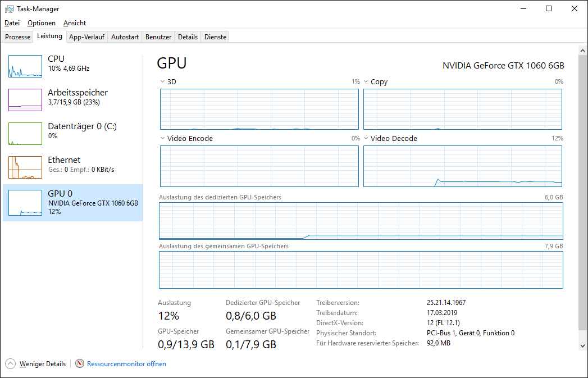Open the Optionen menu
588x378 pixels.
42,23
